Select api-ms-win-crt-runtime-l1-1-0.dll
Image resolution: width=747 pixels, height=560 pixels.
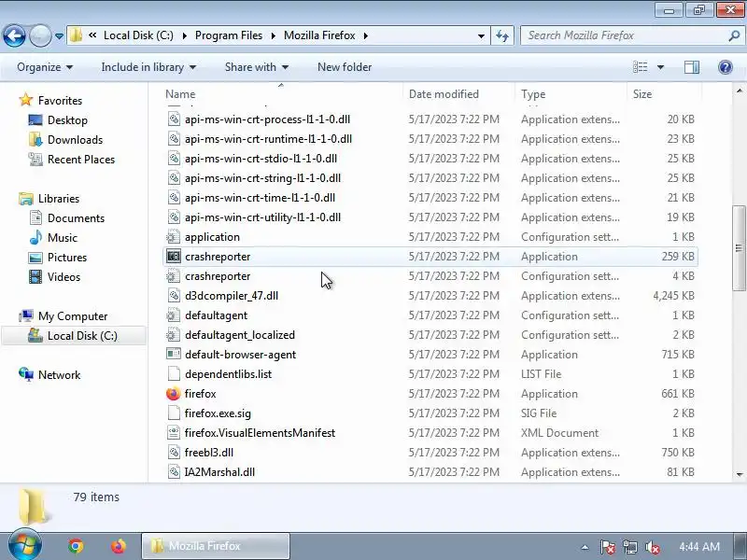coord(268,138)
